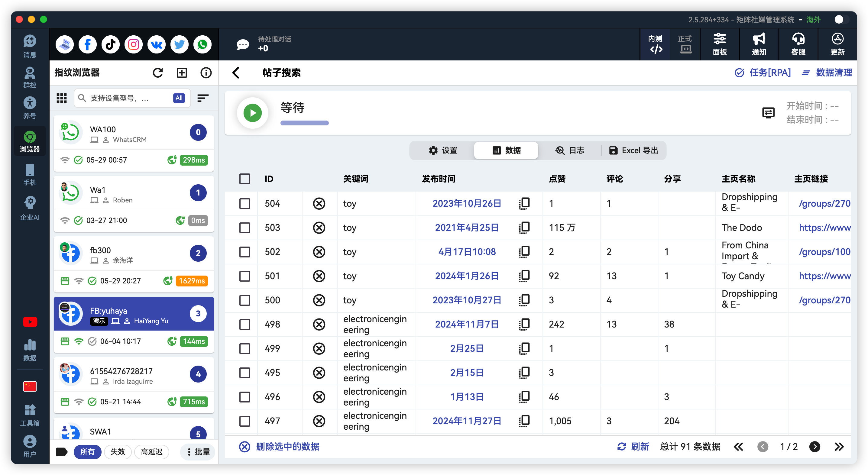Check the row with ID 500
Screen dimensions: 868x475
pos(245,300)
